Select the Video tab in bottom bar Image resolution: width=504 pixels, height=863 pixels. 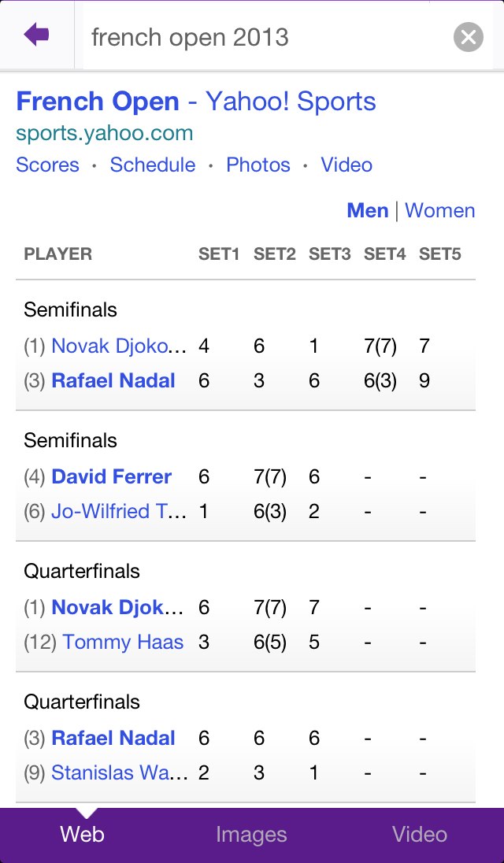click(x=420, y=835)
